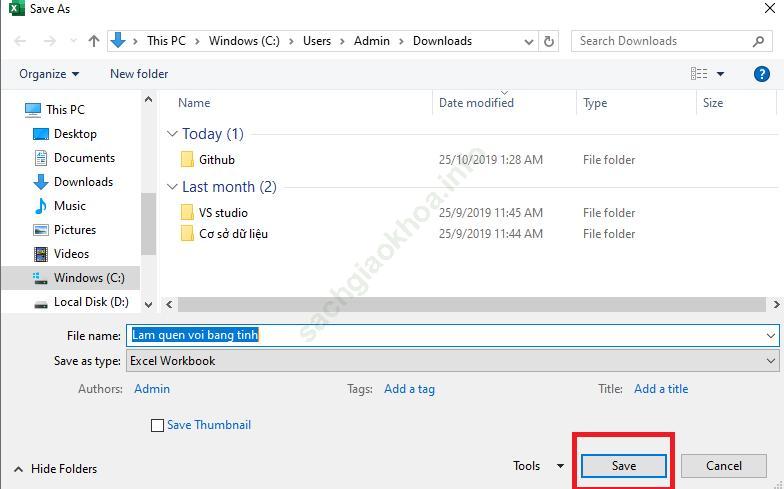Click Add a title link
This screenshot has height=489, width=784.
pos(661,388)
